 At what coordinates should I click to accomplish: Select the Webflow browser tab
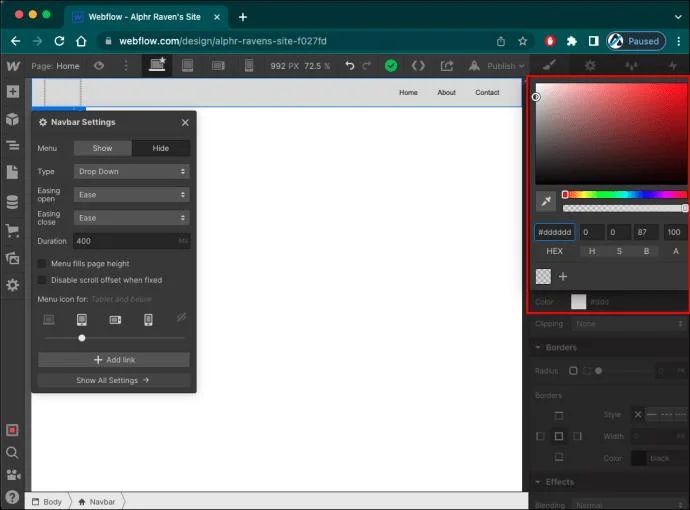(145, 17)
